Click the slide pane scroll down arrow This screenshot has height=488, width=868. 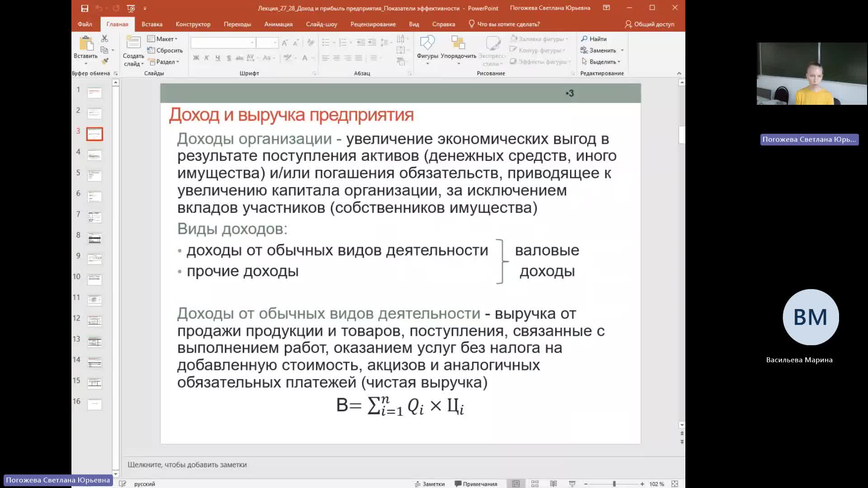(682, 425)
